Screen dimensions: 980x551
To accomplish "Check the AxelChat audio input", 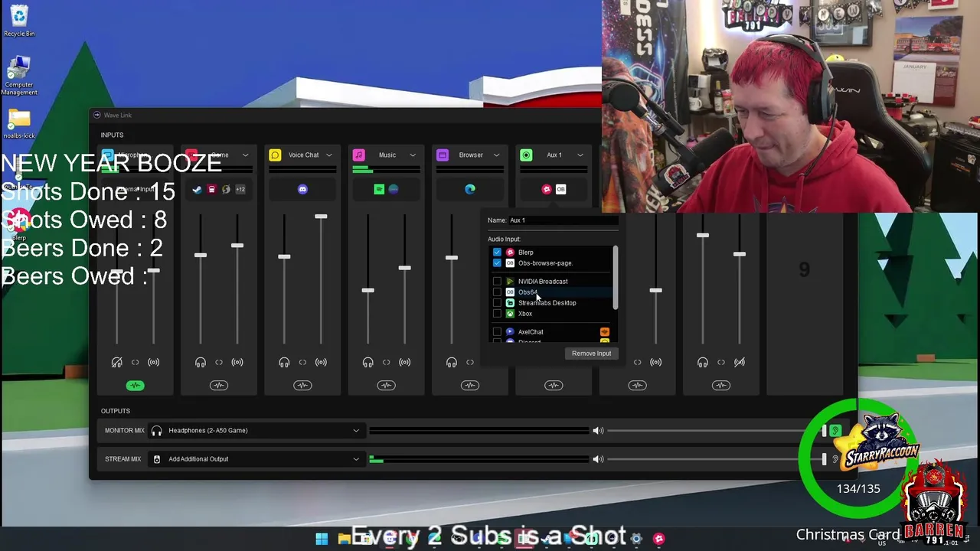I will coord(497,332).
